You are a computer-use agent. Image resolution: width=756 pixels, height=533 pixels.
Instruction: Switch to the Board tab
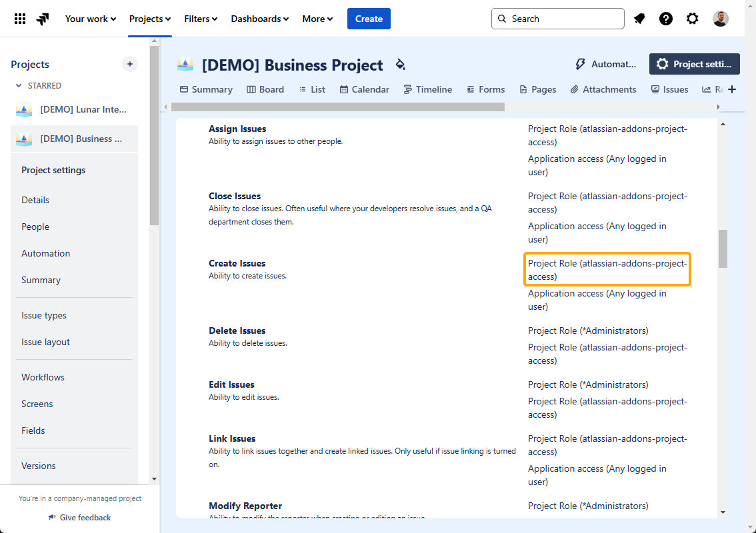tap(265, 89)
